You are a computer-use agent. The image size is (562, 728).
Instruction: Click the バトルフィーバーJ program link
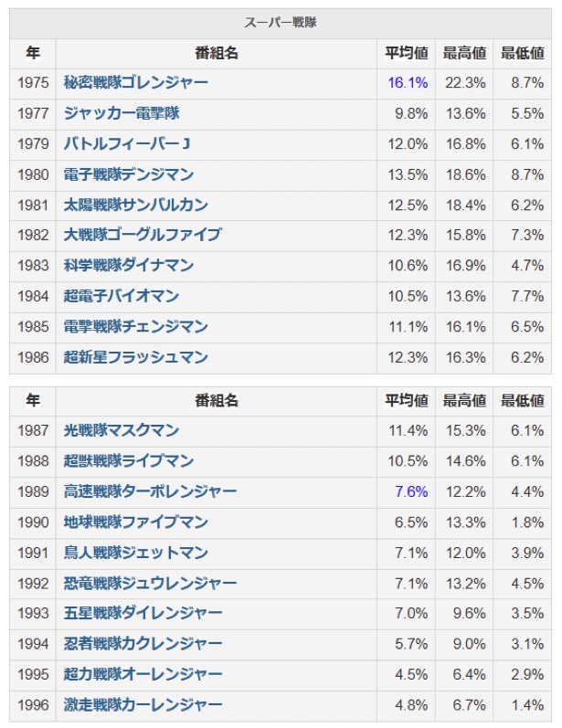click(x=127, y=144)
